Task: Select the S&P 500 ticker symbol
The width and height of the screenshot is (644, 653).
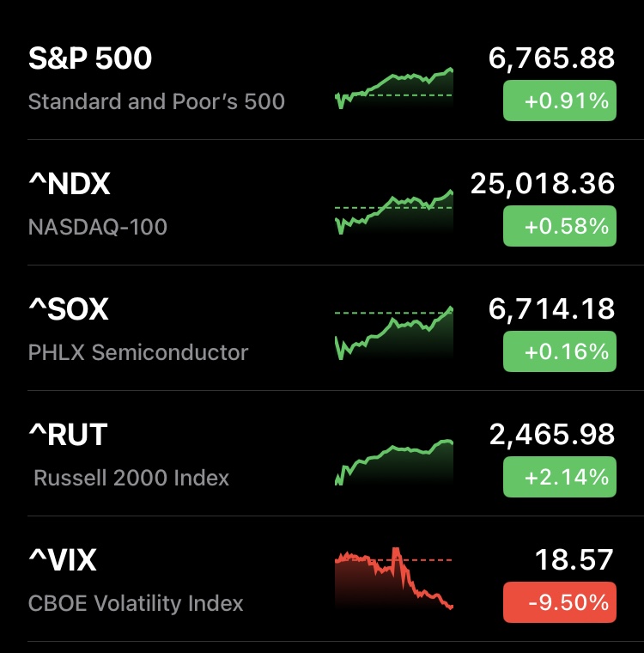Action: click(x=90, y=58)
